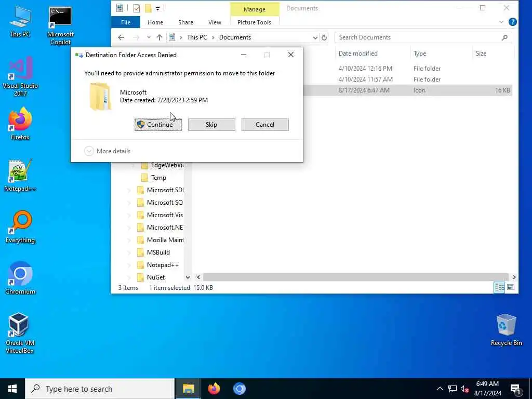Open Chromium from the taskbar
The width and height of the screenshot is (532, 399).
[x=239, y=389]
